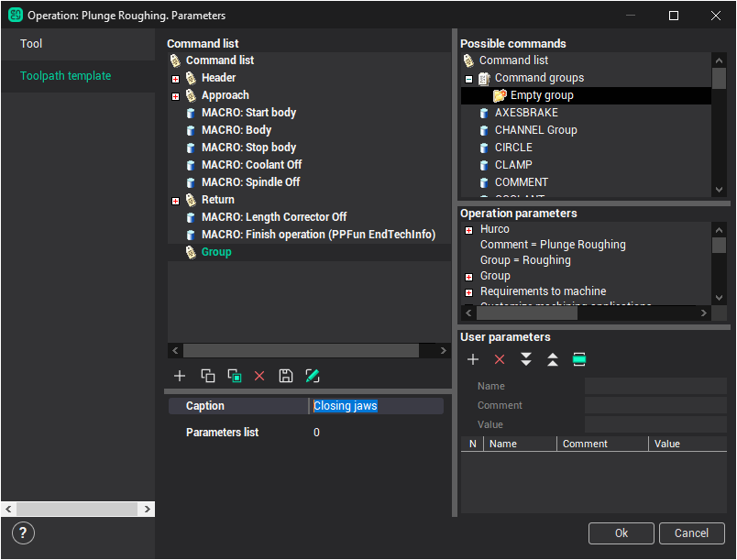
Task: Move user parameter up with double-up arrows
Action: coord(553,360)
